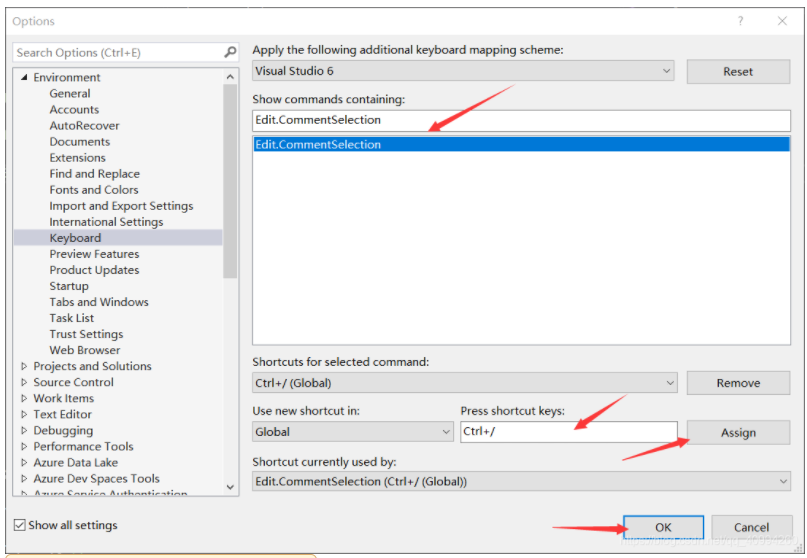The width and height of the screenshot is (807, 558).
Task: Open the Shortcut currently used by dropdown
Action: (x=781, y=482)
